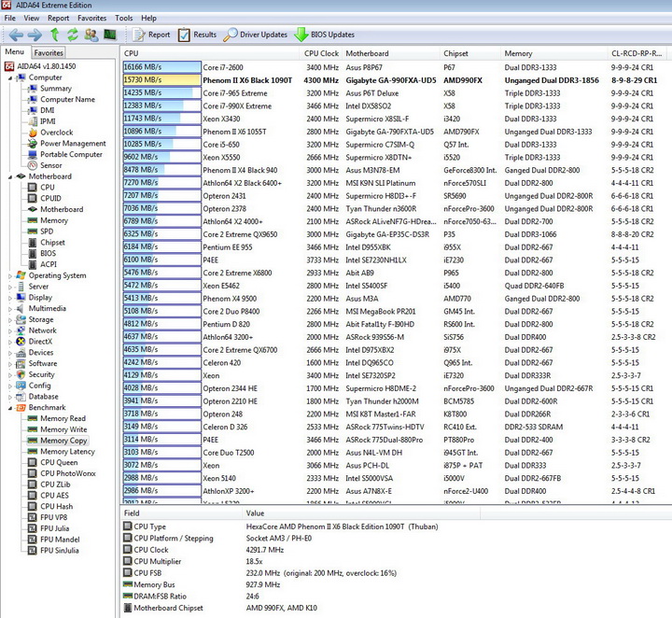Select the Sensor item in tree
672x618 pixels.
coord(52,165)
